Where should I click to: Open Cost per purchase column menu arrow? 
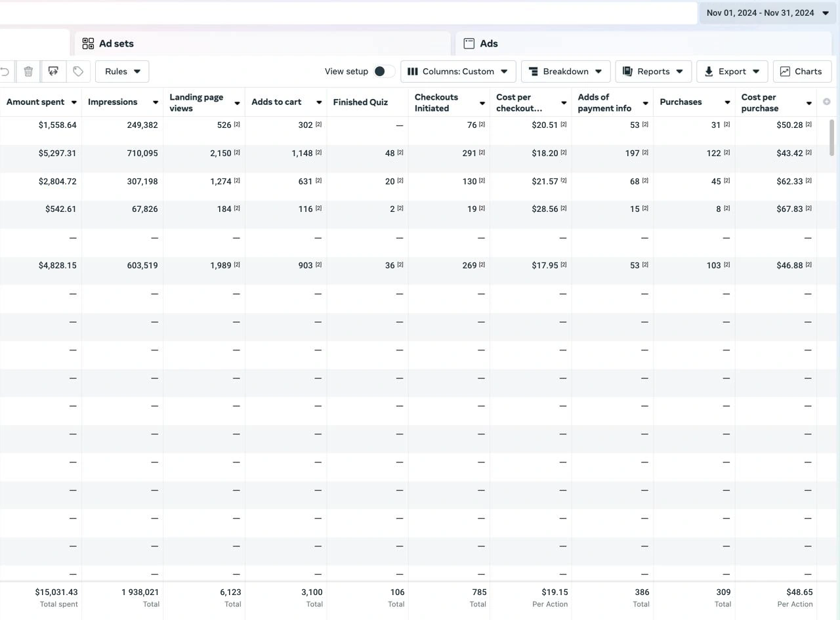(809, 103)
